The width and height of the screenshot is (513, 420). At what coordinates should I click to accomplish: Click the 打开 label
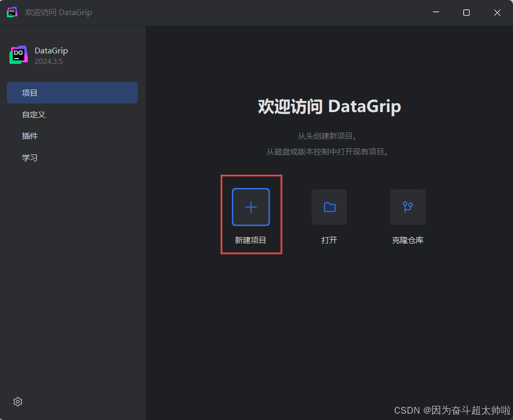pyautogui.click(x=329, y=240)
